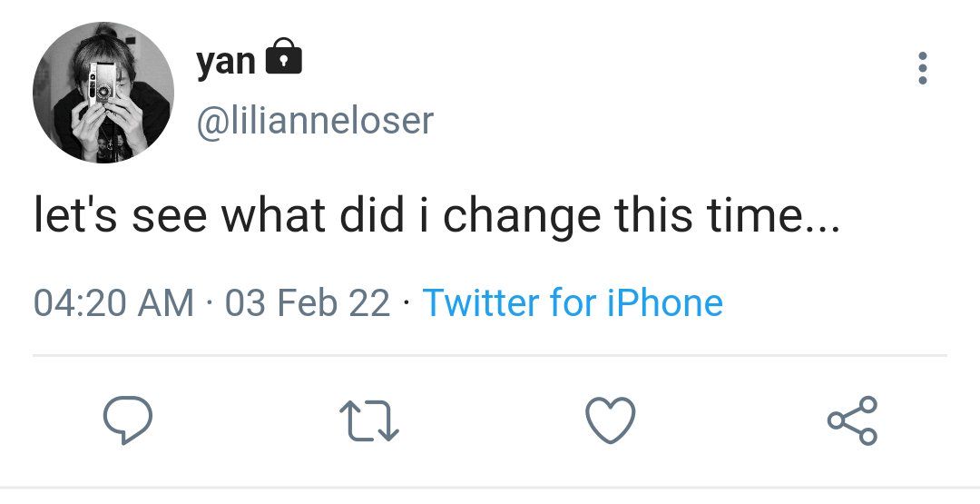Click the display name yan
This screenshot has width=980, height=504.
(x=226, y=61)
